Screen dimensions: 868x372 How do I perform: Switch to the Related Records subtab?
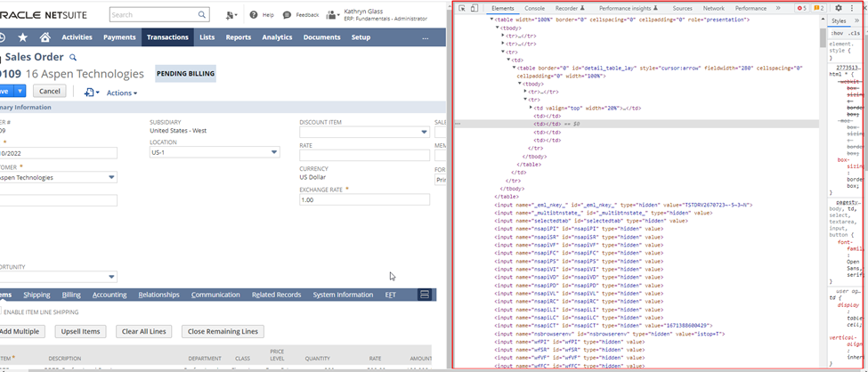276,295
